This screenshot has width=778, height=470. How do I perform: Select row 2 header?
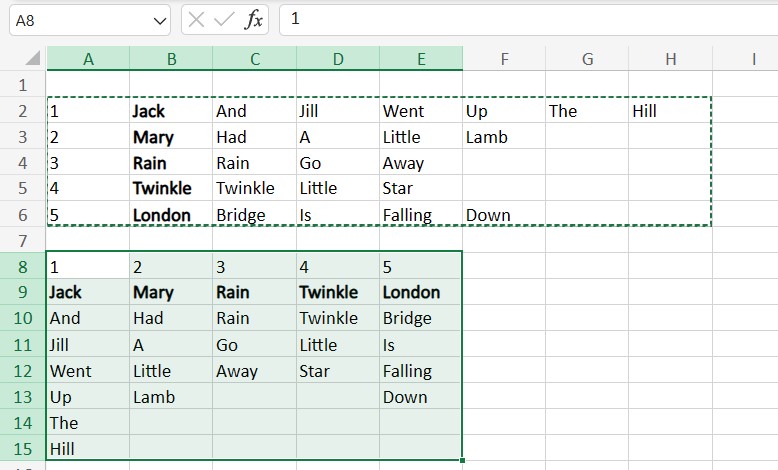[x=23, y=111]
